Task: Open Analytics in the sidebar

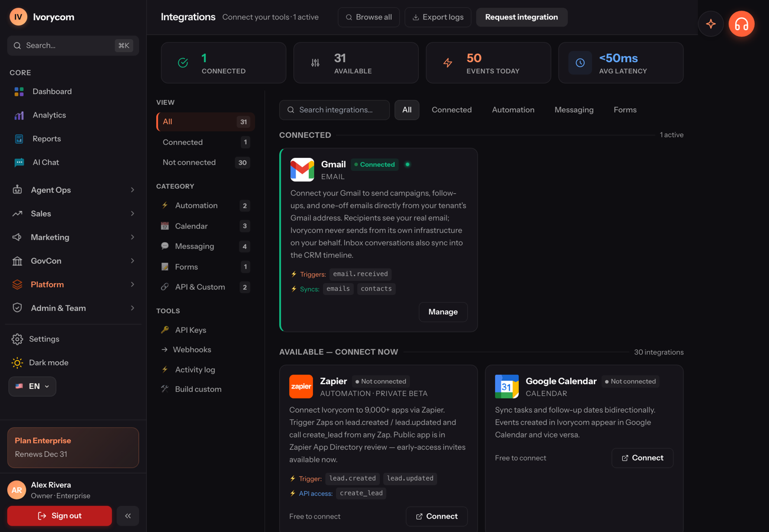Action: (x=73, y=115)
